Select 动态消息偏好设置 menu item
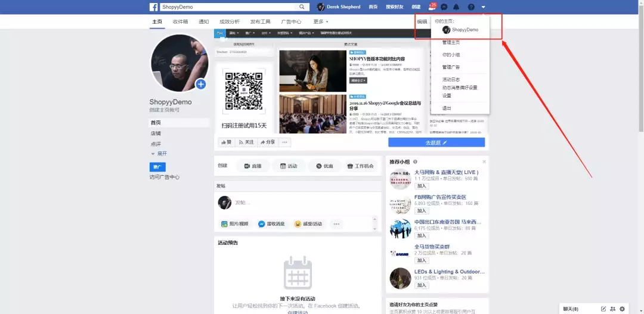The height and width of the screenshot is (314, 644). 460,88
